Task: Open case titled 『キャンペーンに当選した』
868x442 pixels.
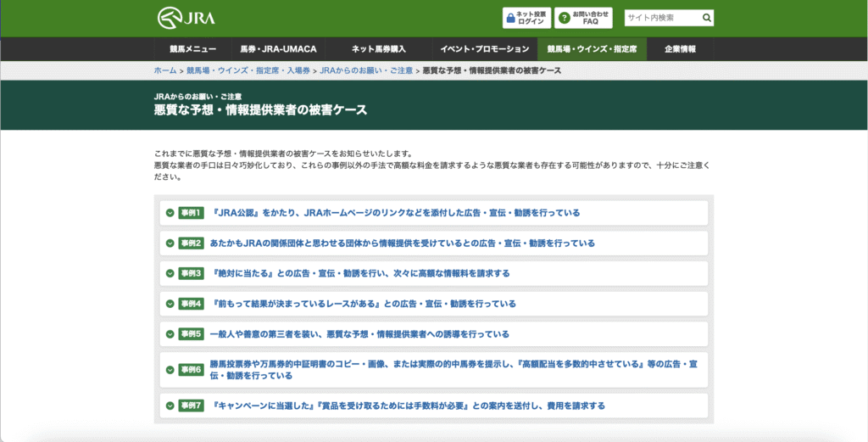Action: click(x=408, y=406)
